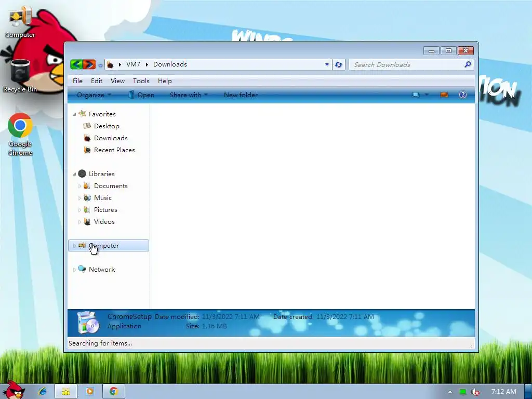Open the Organize dropdown
The width and height of the screenshot is (532, 399).
[x=94, y=95]
